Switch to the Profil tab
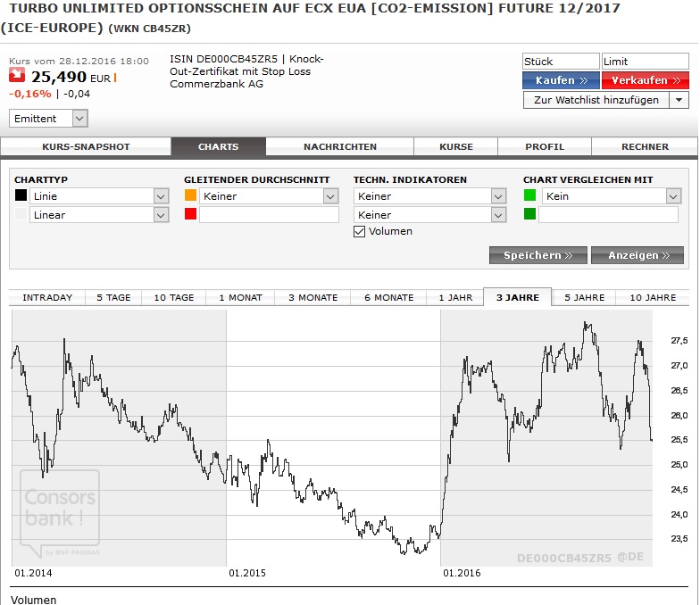The height and width of the screenshot is (605, 700). [545, 146]
